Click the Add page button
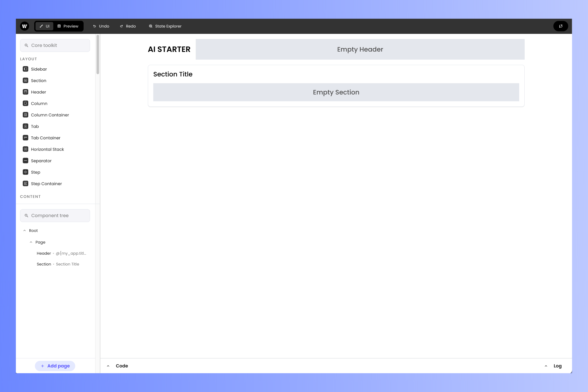The image size is (588, 392). 55,366
